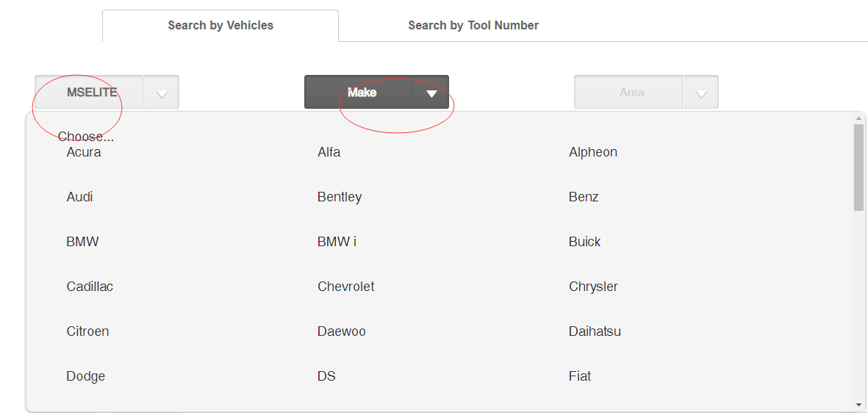Viewport: 868px width, 413px height.
Task: Select Audi from the list
Action: click(79, 197)
